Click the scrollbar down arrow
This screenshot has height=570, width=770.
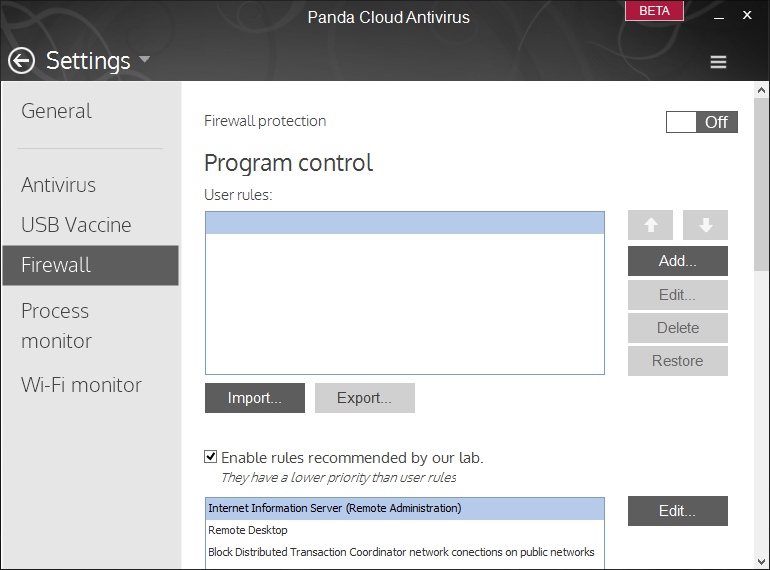point(761,562)
